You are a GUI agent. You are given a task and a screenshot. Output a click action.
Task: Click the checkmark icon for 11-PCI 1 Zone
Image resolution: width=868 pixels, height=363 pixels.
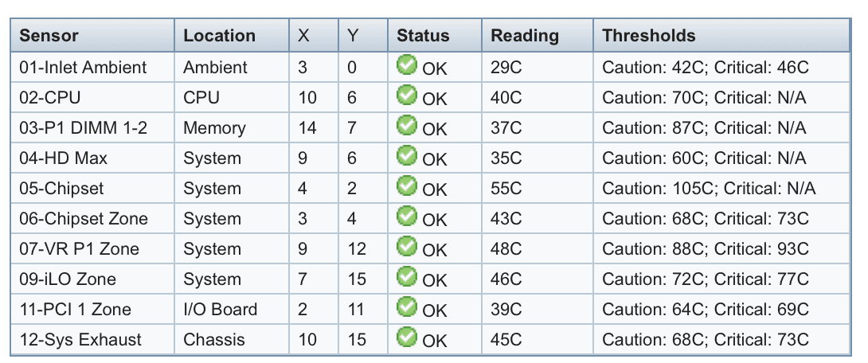coord(406,306)
